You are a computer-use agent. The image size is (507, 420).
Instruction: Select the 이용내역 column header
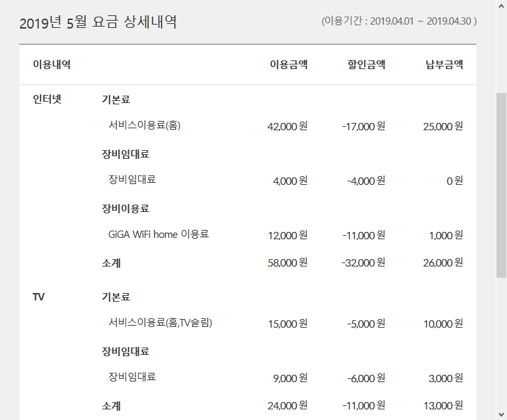pos(52,64)
